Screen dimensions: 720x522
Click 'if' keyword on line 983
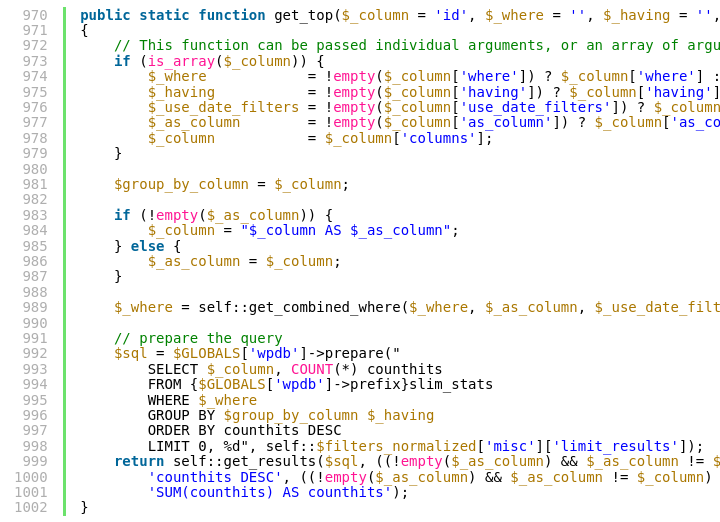point(122,215)
